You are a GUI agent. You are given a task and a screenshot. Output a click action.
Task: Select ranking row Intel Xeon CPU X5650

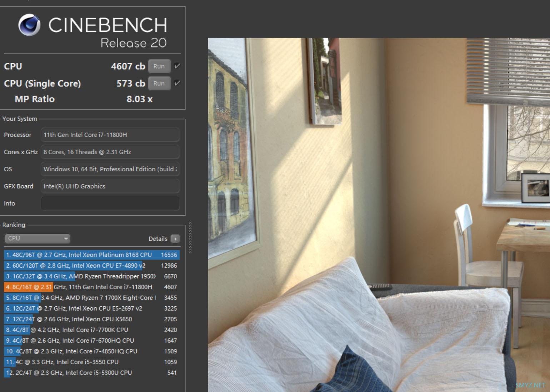point(92,319)
